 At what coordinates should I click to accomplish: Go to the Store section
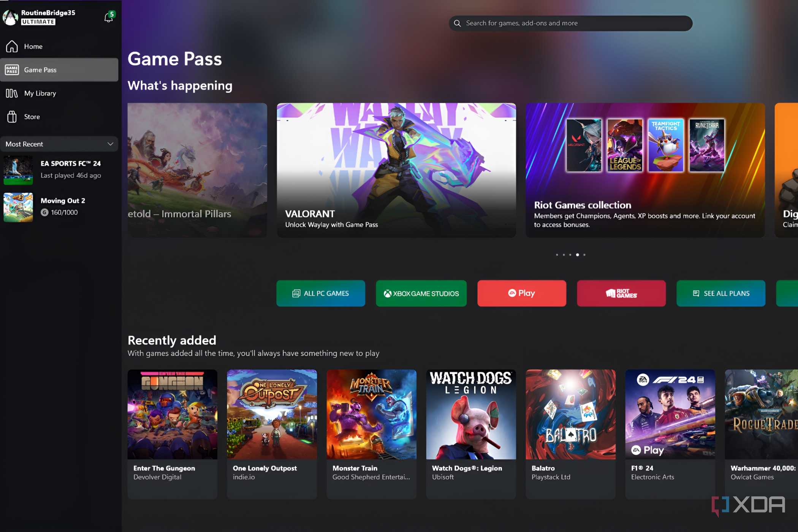(59, 117)
